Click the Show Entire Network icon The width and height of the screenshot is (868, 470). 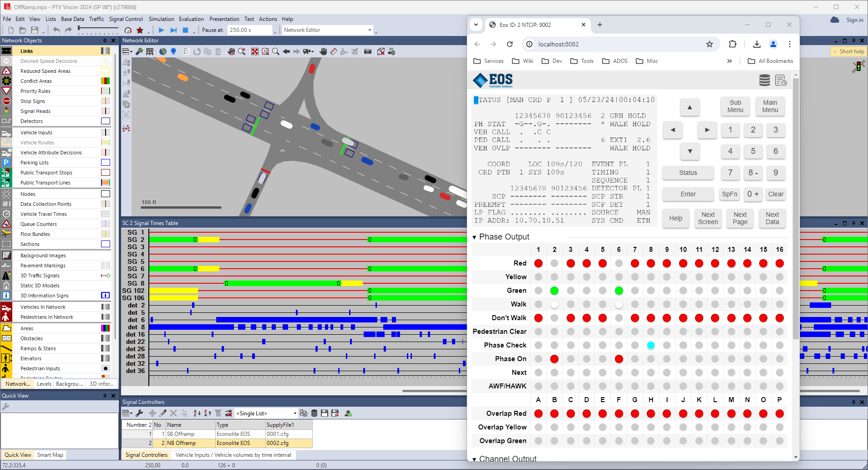(x=255, y=51)
